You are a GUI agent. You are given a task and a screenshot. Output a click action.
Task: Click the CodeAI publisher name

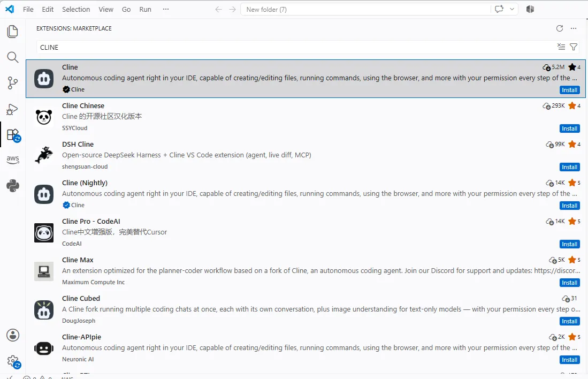tap(72, 244)
